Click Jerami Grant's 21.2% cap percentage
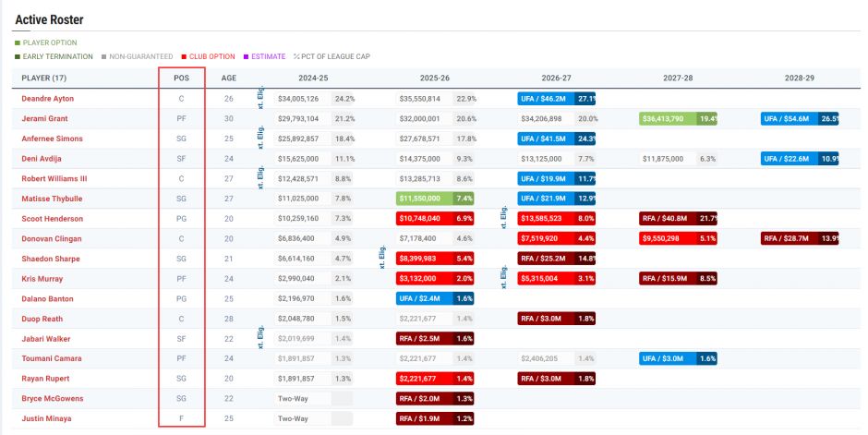This screenshot has width=868, height=435. [x=344, y=118]
